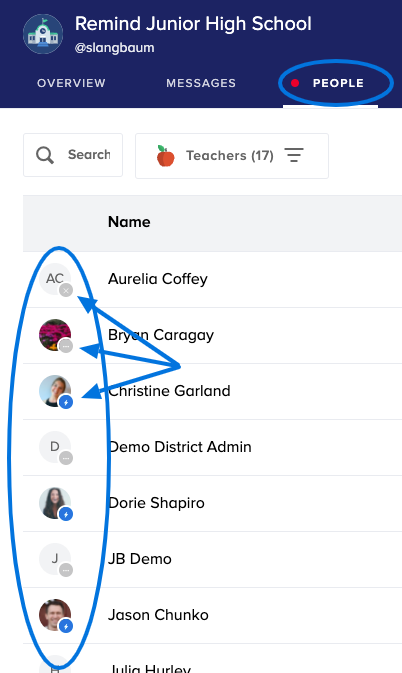Click Jason Chunko's blue lightning status badge
Screen dimensions: 402x673
[66, 626]
